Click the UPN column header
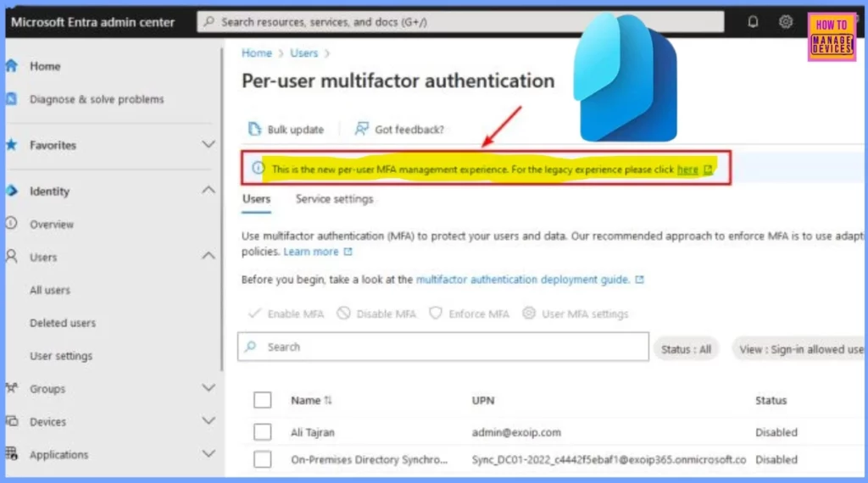 483,401
